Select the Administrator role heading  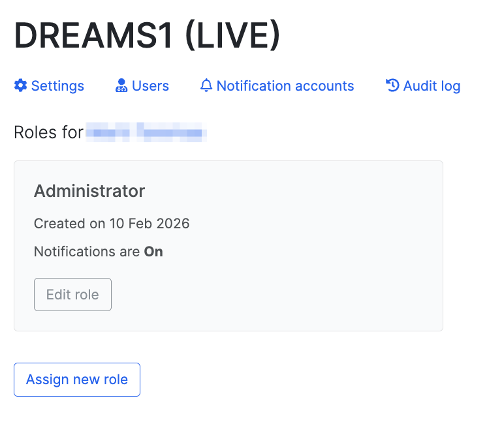pos(89,191)
